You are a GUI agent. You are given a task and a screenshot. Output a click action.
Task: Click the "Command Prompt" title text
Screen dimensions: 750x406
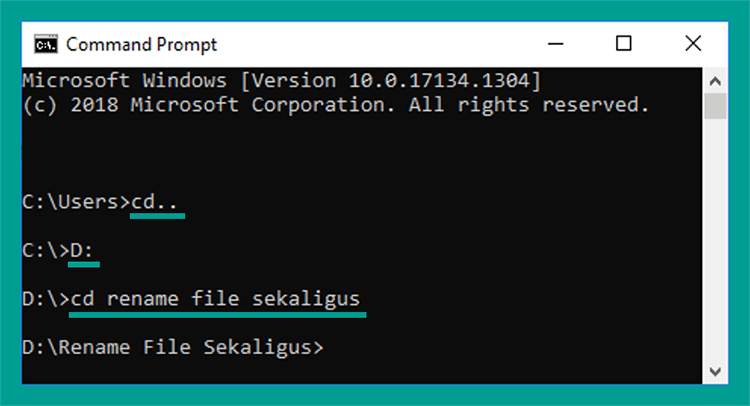pyautogui.click(x=141, y=44)
